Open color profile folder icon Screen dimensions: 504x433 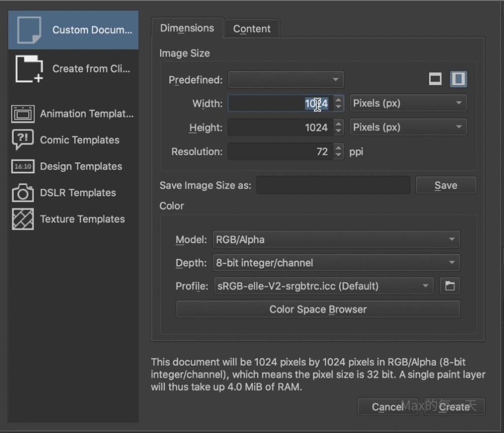pyautogui.click(x=449, y=286)
